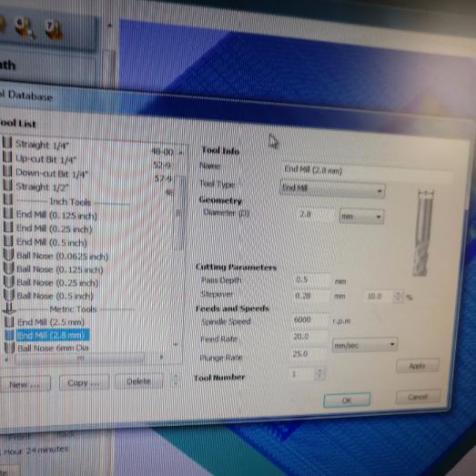Edit the Tool Number field
The height and width of the screenshot is (476, 476).
(x=302, y=374)
